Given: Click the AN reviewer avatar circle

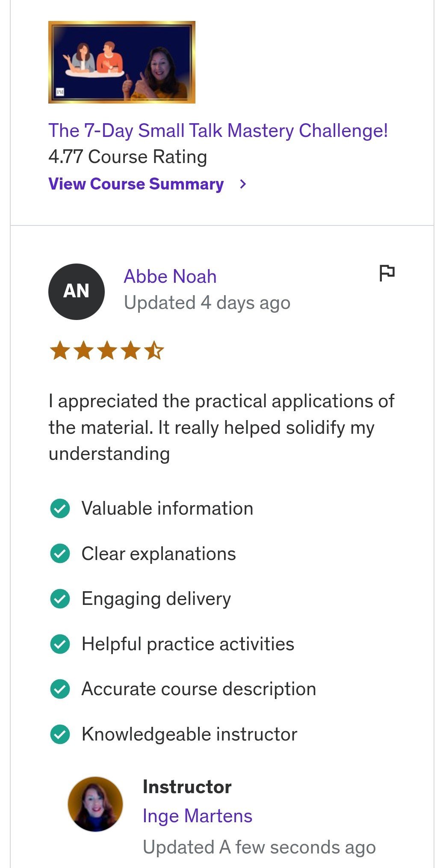Looking at the screenshot, I should (77, 291).
